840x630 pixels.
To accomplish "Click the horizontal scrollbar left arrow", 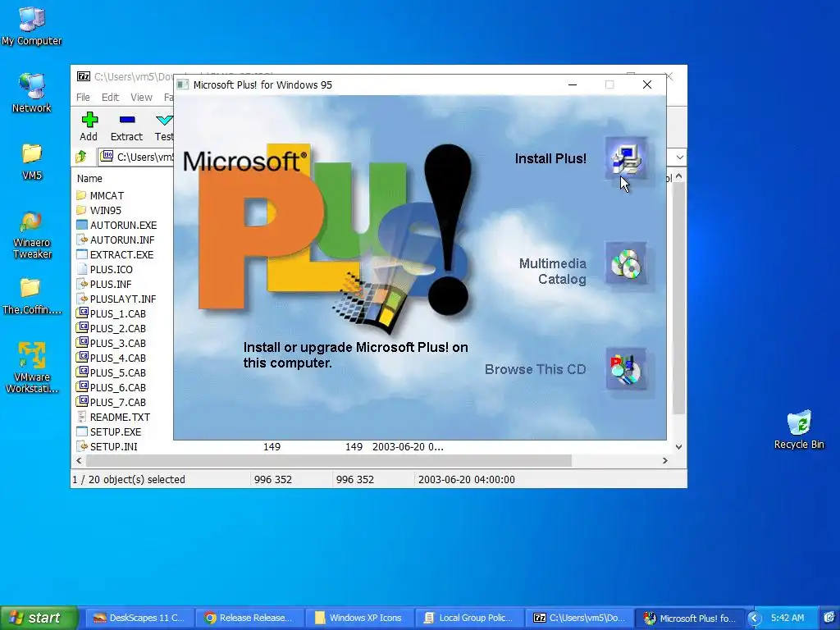I will tap(80, 461).
